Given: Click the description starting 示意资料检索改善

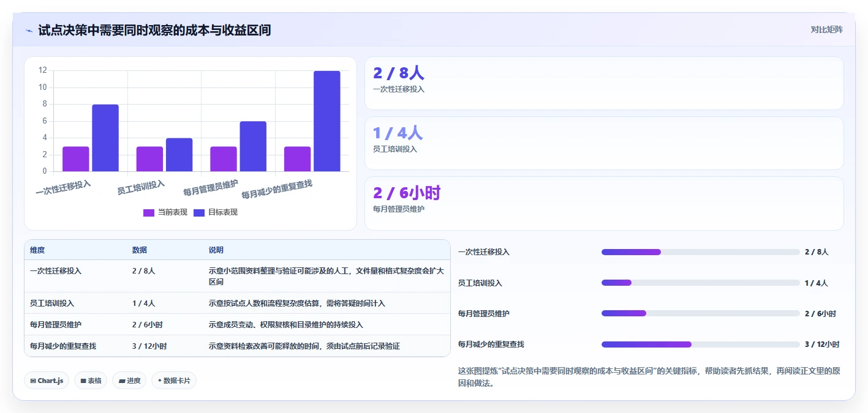Looking at the screenshot, I should 304,346.
